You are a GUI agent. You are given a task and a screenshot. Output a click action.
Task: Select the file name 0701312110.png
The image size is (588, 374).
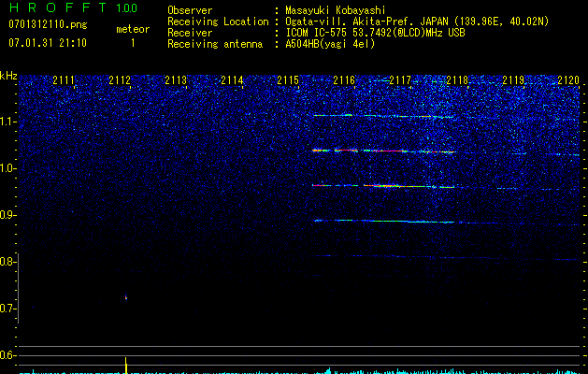click(x=48, y=25)
